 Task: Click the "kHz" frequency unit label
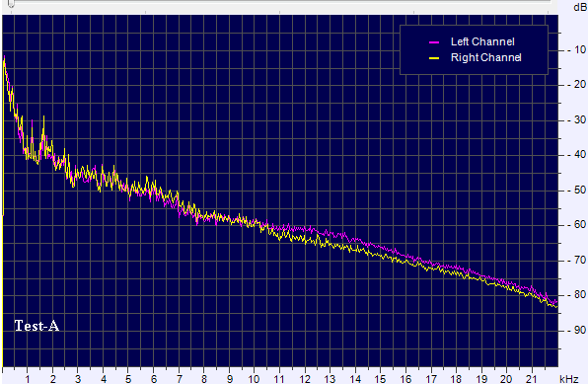568,379
